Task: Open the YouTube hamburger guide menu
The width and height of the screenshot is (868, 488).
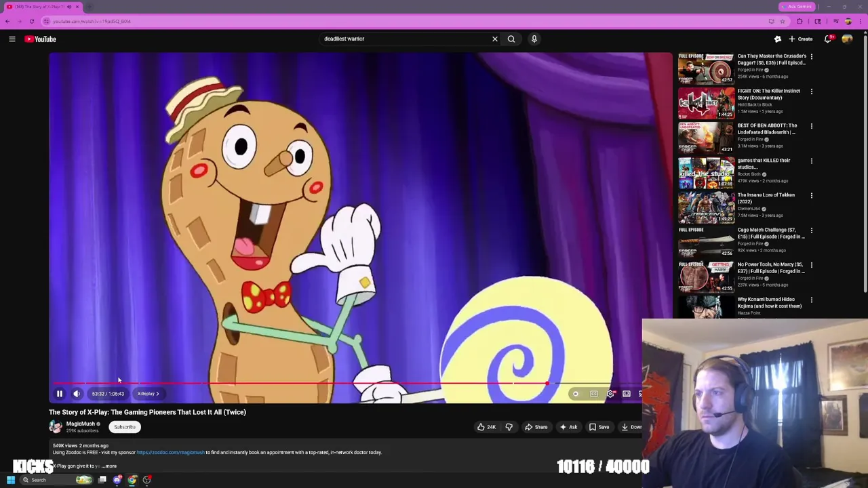Action: coord(12,39)
